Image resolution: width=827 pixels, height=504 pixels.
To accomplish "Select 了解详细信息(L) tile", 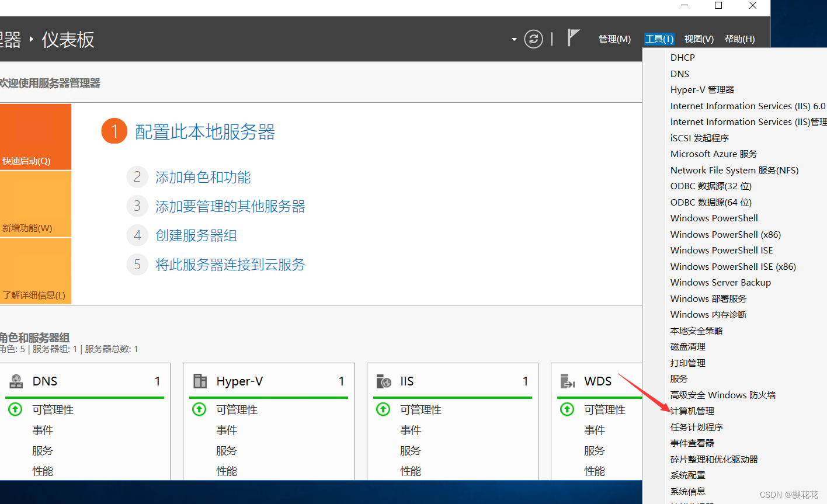I will [x=36, y=271].
